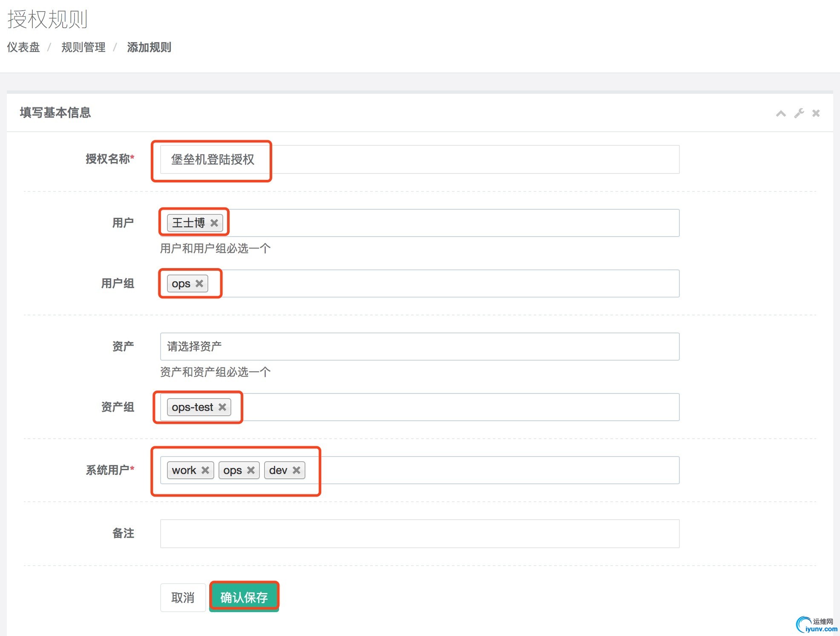Click empty area of 系统用户 field

[x=490, y=470]
